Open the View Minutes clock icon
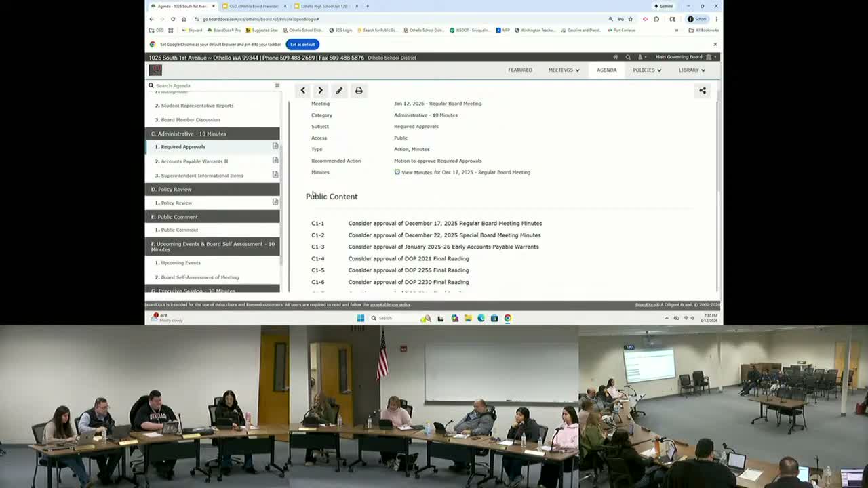This screenshot has width=868, height=488. (x=397, y=172)
